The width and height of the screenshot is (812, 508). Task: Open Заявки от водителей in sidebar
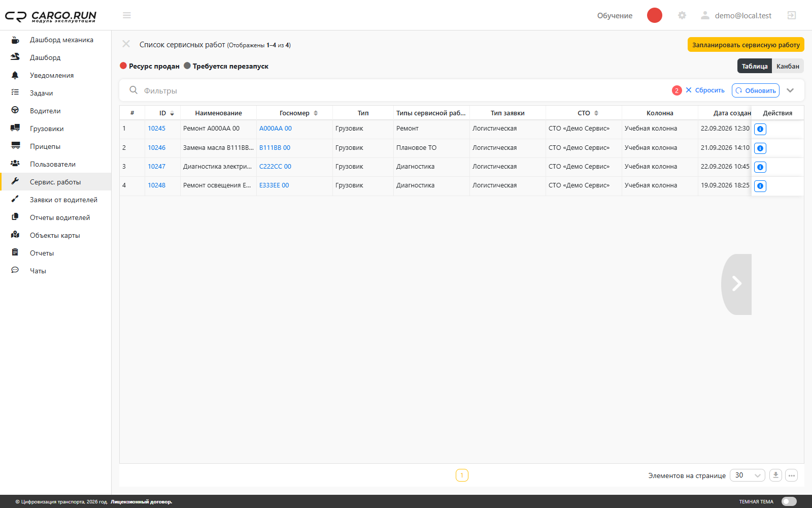56,200
